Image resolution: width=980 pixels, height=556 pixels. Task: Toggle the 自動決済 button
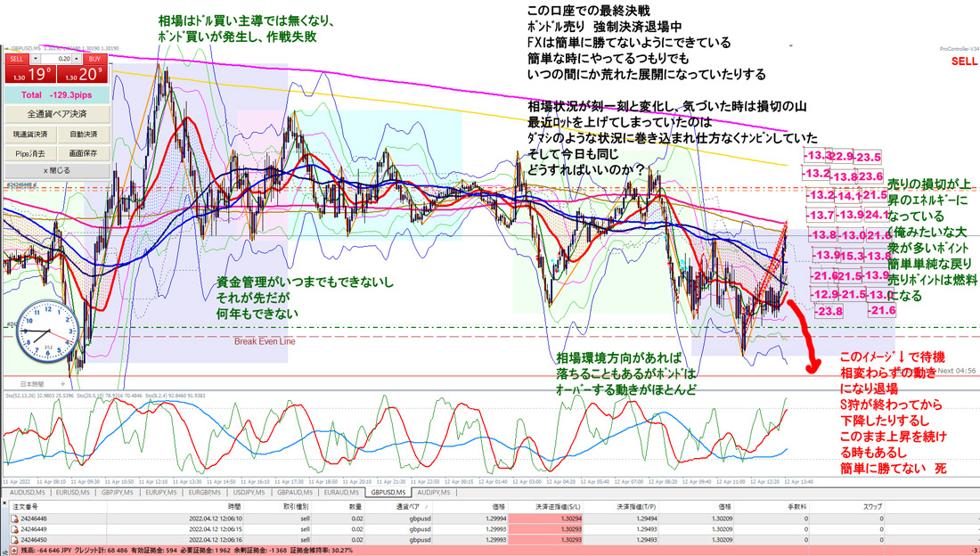click(x=83, y=134)
